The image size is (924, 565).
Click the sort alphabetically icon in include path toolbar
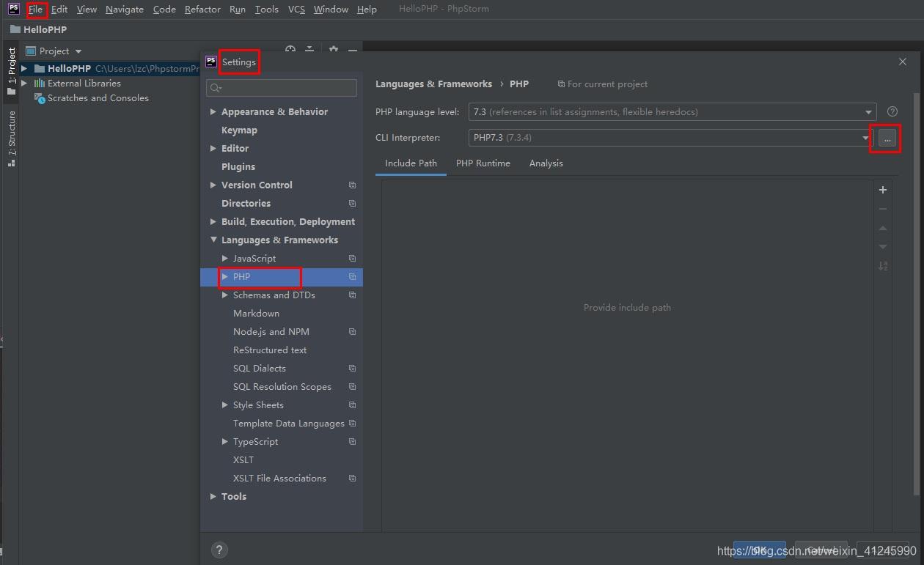883,266
